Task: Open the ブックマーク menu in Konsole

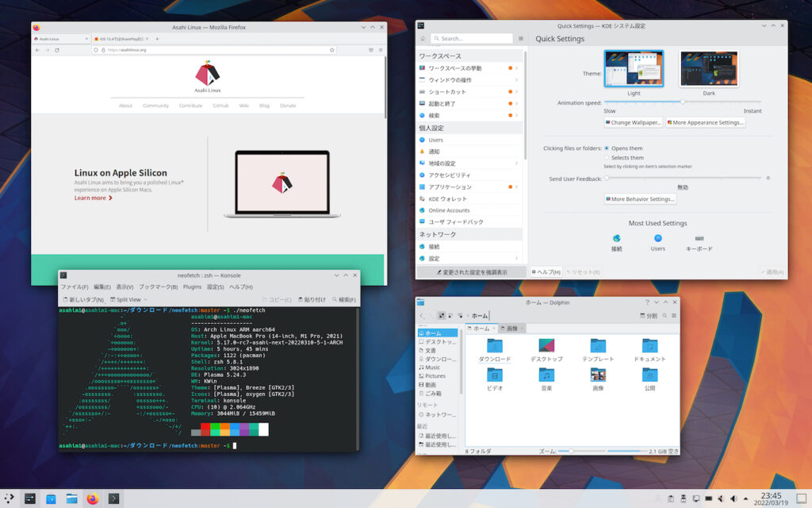Action: click(157, 287)
